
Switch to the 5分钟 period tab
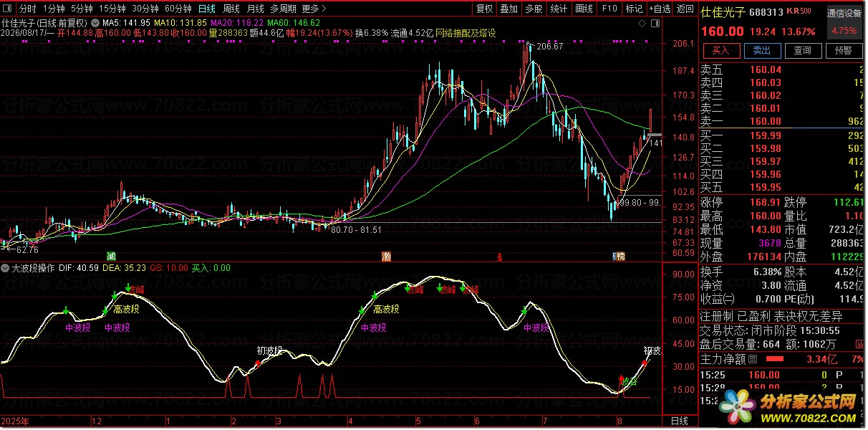point(82,9)
